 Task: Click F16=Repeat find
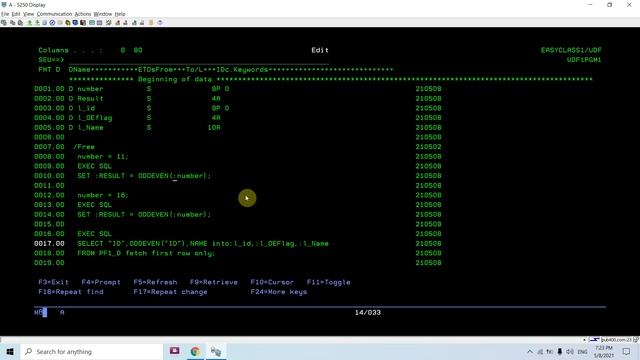[x=71, y=292]
